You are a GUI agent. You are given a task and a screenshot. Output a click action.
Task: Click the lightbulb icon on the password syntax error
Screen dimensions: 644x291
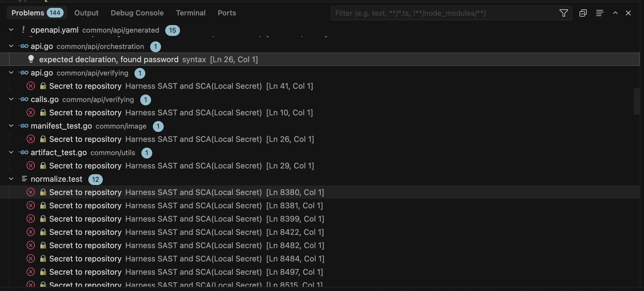pos(30,59)
